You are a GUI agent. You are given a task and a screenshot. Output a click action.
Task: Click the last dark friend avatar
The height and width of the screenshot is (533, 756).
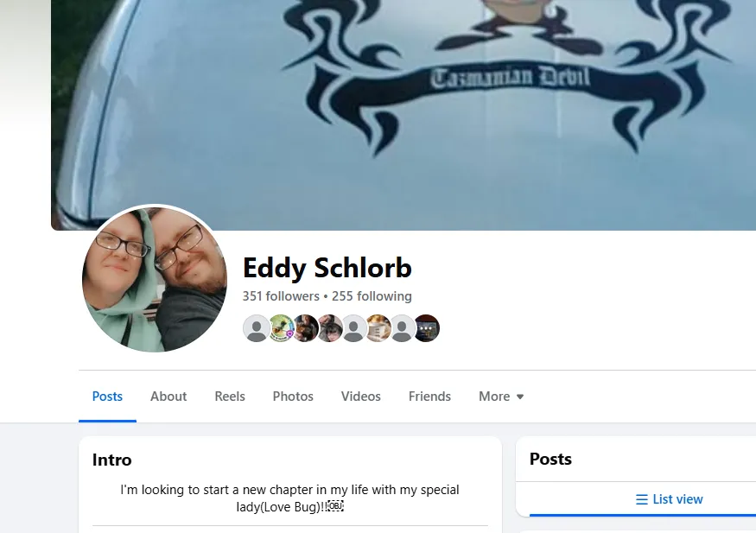tap(427, 328)
